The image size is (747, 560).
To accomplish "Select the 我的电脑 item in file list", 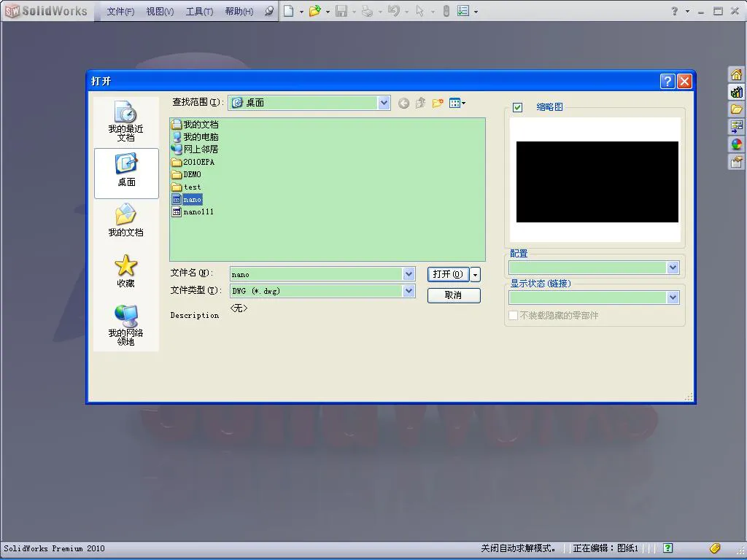I will coord(195,137).
